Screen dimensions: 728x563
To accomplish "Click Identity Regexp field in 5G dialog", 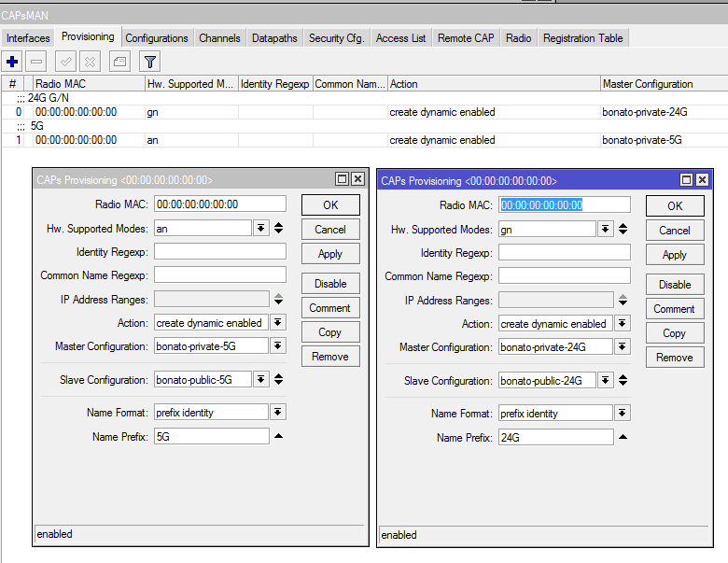I will click(x=220, y=251).
